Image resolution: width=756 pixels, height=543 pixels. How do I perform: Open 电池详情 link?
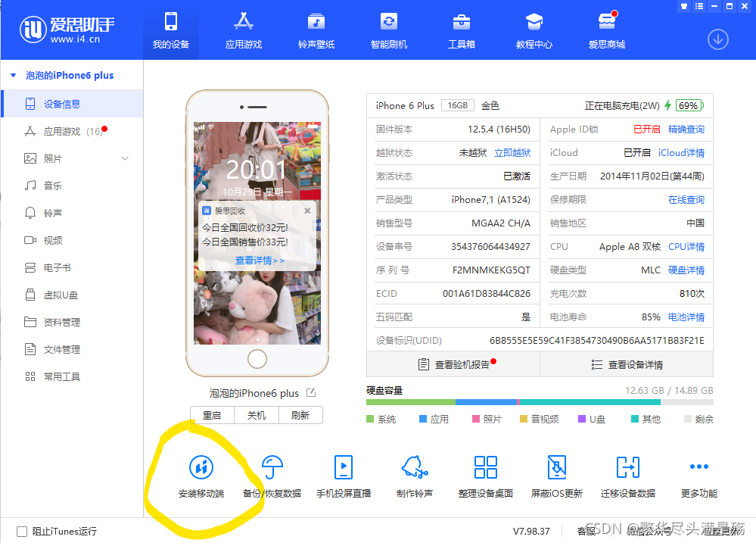tap(686, 317)
